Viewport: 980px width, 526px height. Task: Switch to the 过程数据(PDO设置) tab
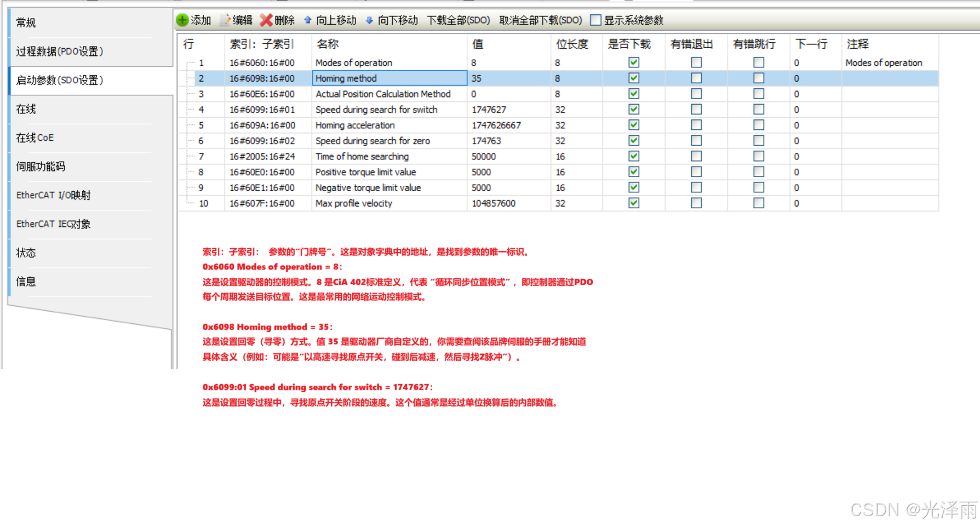click(x=60, y=51)
